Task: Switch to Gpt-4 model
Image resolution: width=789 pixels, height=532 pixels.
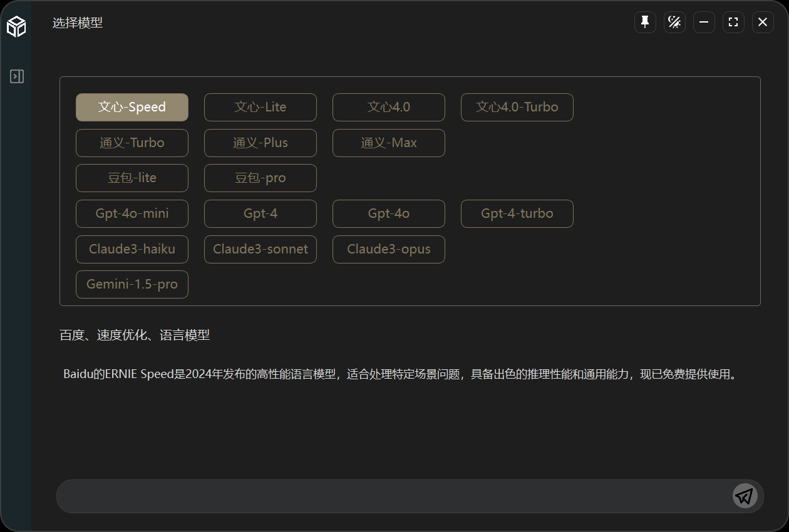Action: [x=260, y=213]
